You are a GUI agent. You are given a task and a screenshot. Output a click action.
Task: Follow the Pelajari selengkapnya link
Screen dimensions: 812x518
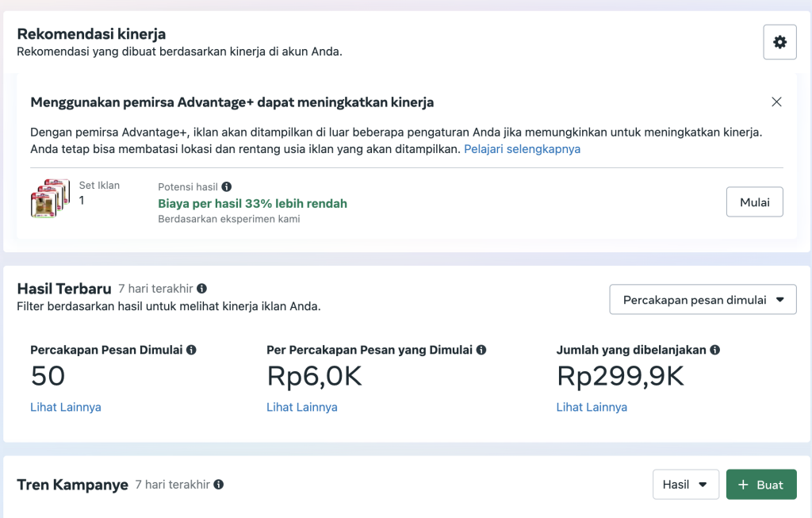tap(522, 149)
